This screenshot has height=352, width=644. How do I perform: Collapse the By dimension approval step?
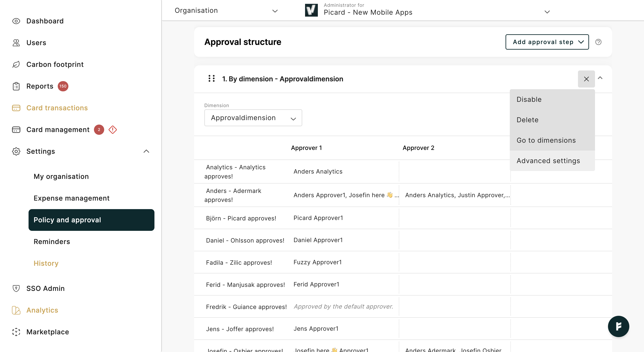point(600,78)
